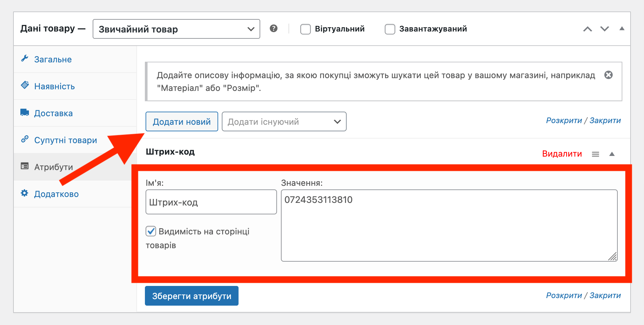Click bottom Закрити link
Image resolution: width=644 pixels, height=325 pixels.
click(x=605, y=295)
